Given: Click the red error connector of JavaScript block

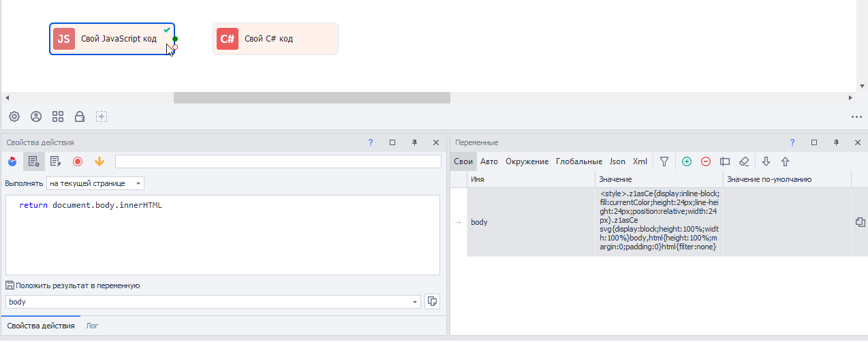Looking at the screenshot, I should pyautogui.click(x=175, y=47).
